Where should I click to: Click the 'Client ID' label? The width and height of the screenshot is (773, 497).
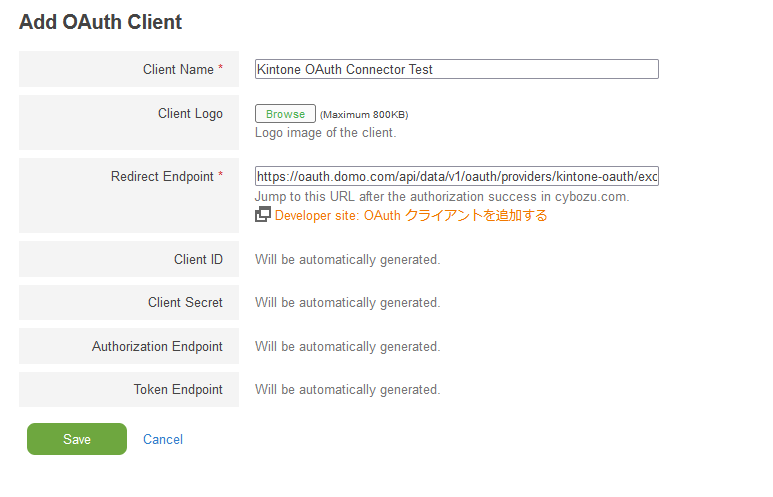[198, 259]
